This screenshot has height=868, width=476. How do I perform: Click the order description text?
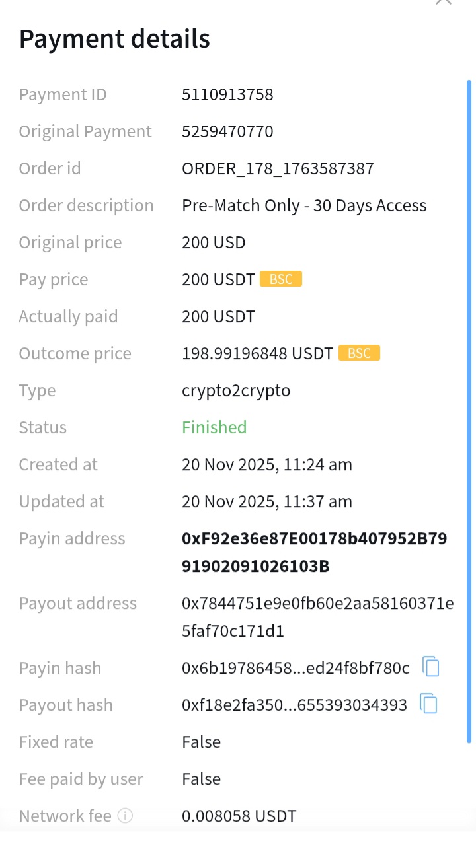[x=304, y=205]
